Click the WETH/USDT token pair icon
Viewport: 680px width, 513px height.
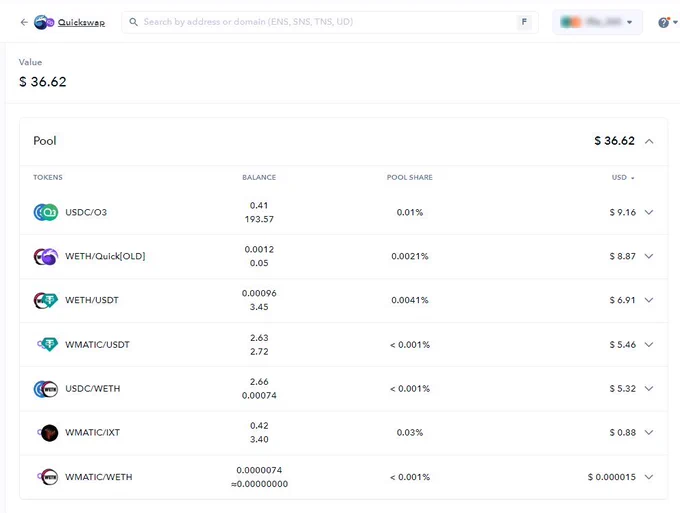click(x=46, y=300)
